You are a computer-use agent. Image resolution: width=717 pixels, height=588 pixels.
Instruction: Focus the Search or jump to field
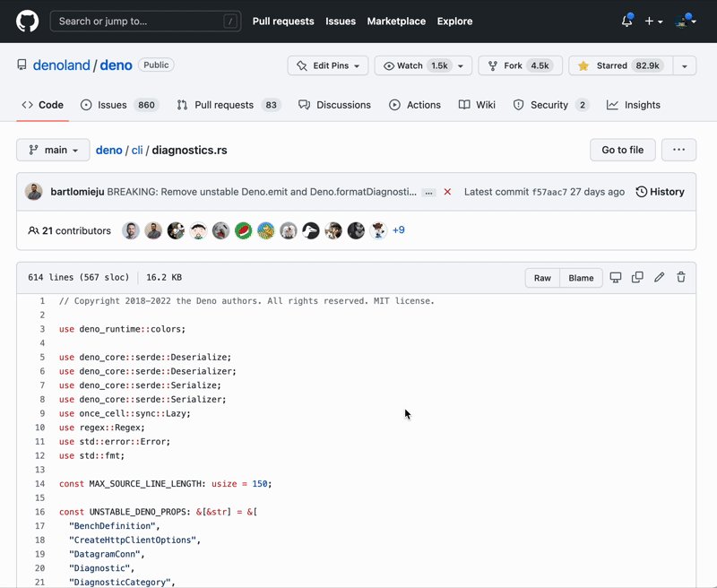coord(145,21)
